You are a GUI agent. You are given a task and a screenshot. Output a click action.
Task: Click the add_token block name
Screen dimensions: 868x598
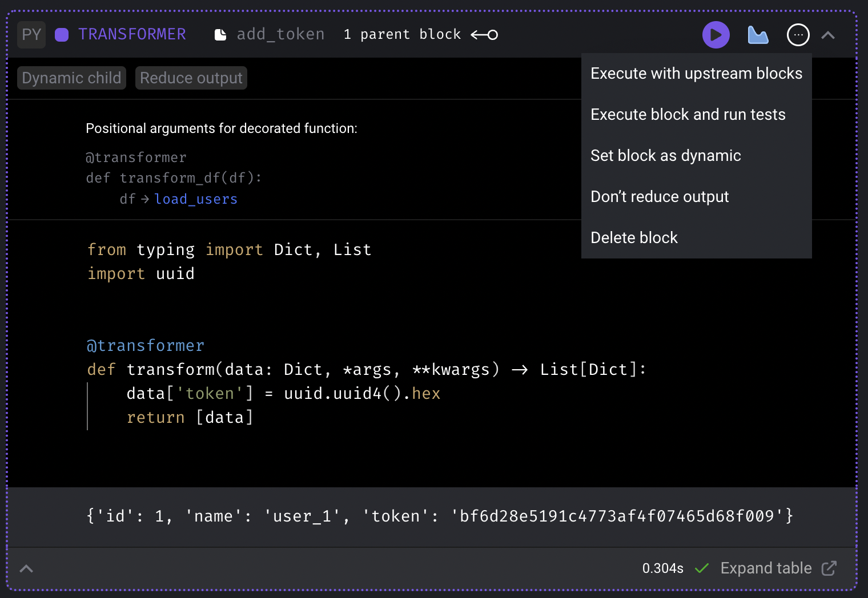280,34
